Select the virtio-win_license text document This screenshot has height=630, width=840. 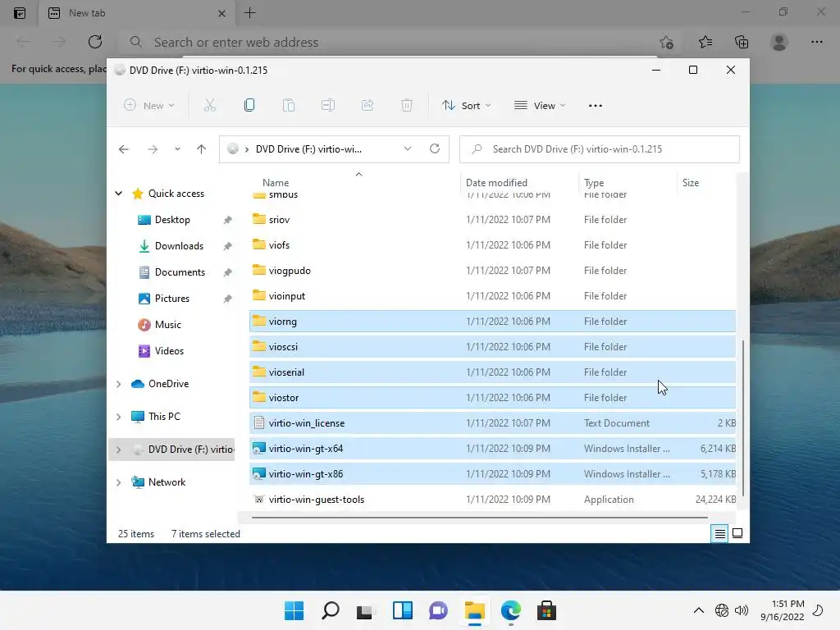pyautogui.click(x=492, y=423)
